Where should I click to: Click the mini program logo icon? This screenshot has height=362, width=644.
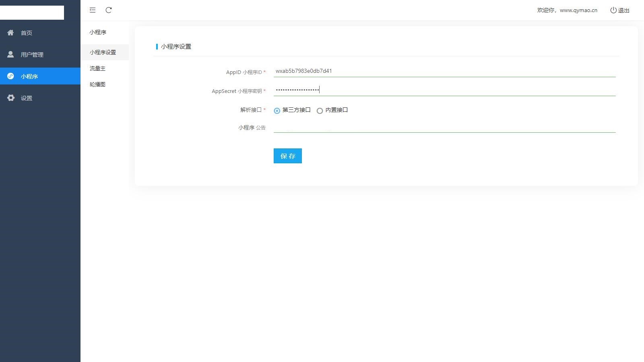[x=10, y=76]
